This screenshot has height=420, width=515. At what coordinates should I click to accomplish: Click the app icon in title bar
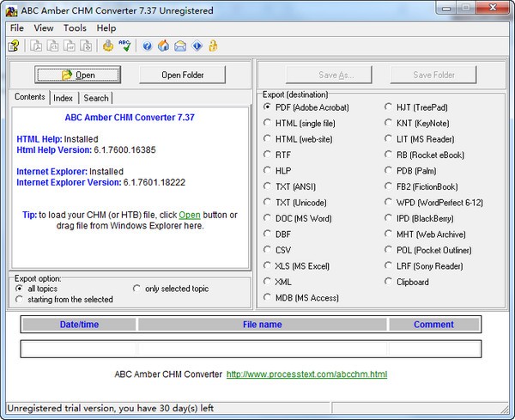click(11, 11)
